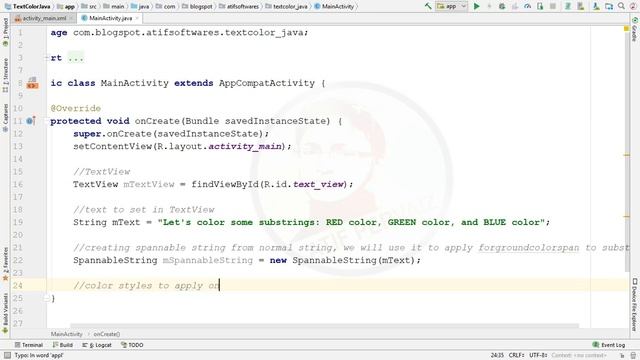640x360 pixels.
Task: Change CRLF line separator in status bar
Action: [516, 356]
